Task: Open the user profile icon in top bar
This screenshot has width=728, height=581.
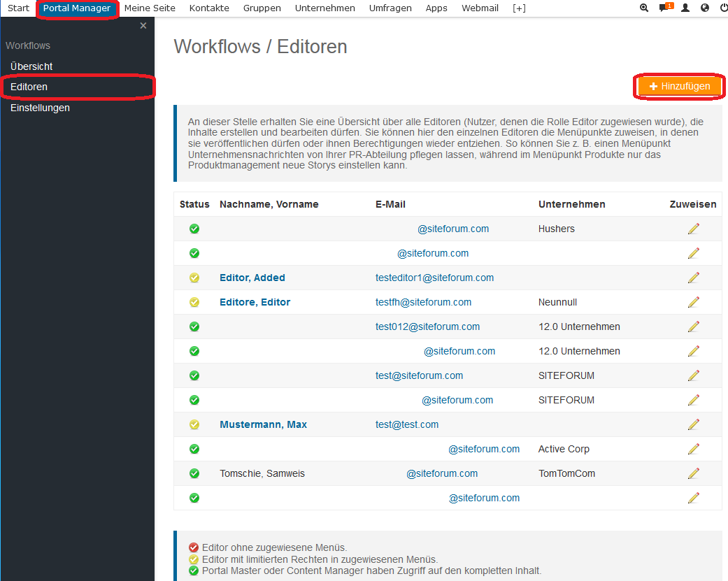Action: point(685,8)
